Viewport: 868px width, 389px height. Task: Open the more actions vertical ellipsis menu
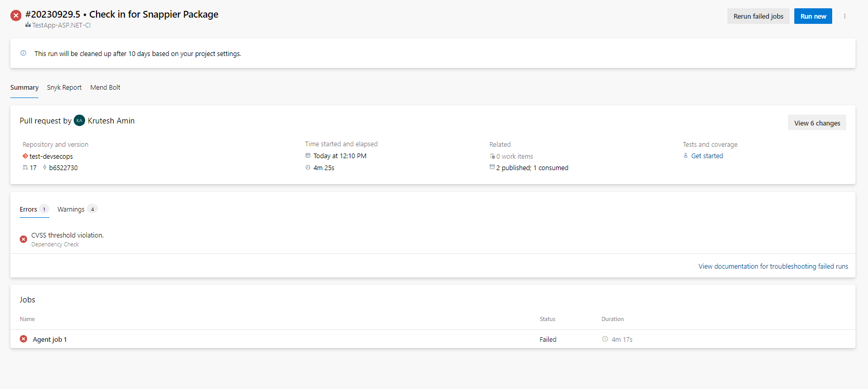tap(845, 16)
